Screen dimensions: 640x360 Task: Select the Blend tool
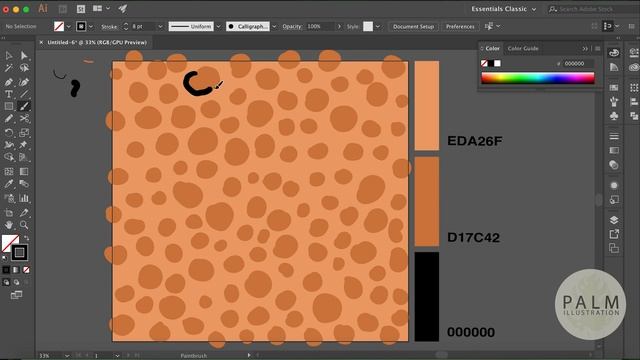(x=24, y=184)
